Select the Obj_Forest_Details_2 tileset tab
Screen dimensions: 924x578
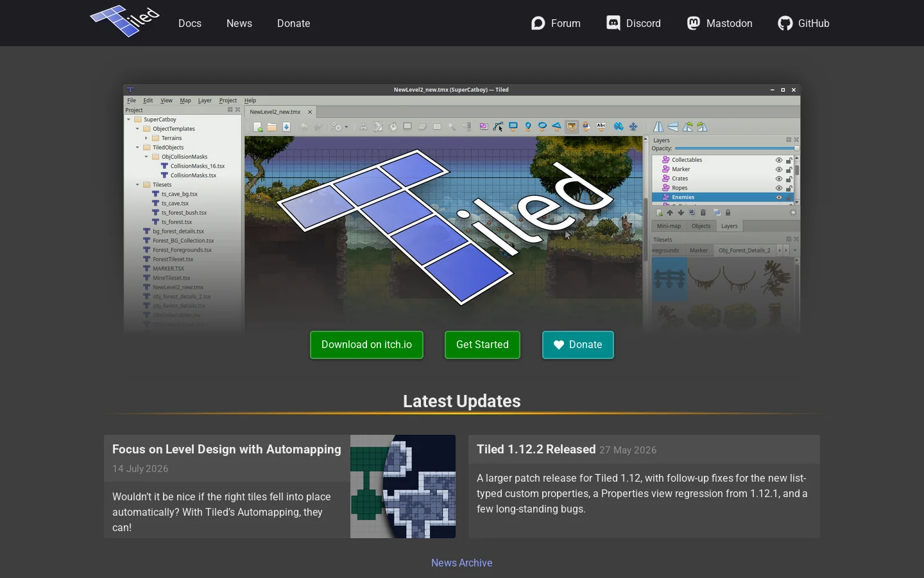pyautogui.click(x=744, y=250)
